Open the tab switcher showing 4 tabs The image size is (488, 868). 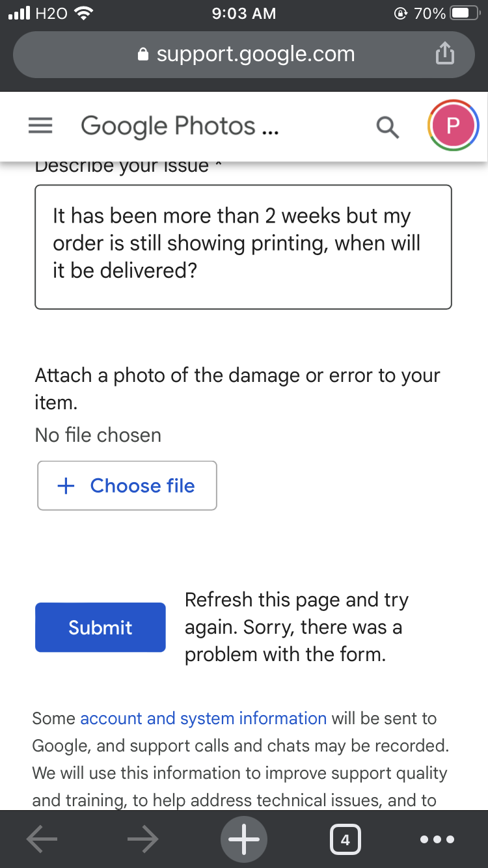click(x=345, y=840)
